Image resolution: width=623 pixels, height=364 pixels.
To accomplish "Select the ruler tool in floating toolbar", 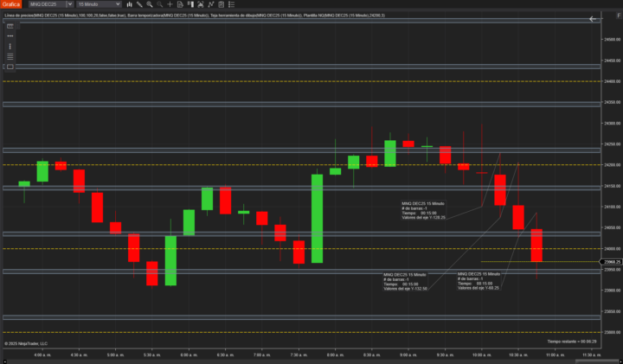I will click(10, 26).
